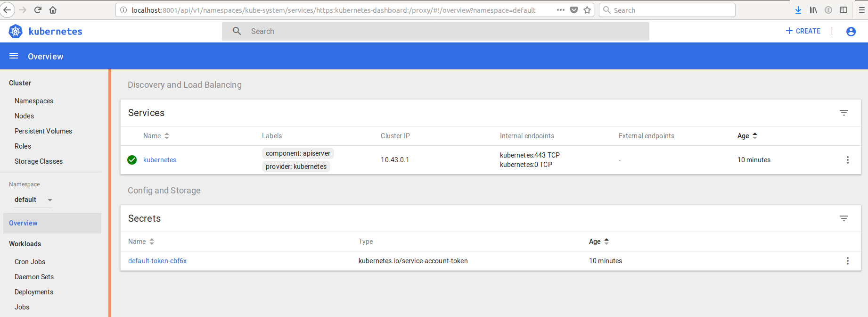
Task: Open the default-token-cbf6x secret link
Action: click(x=157, y=261)
